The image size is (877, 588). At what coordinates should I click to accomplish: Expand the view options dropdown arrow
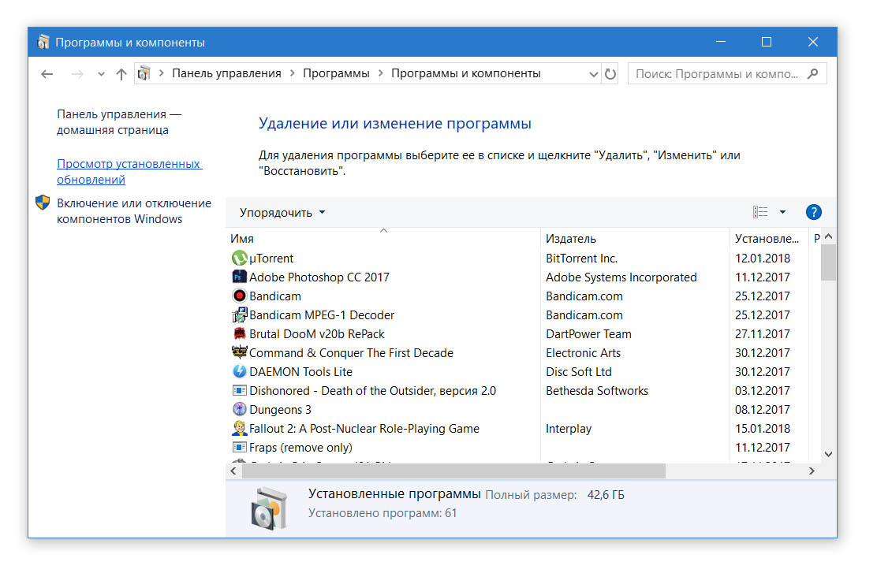coord(782,212)
